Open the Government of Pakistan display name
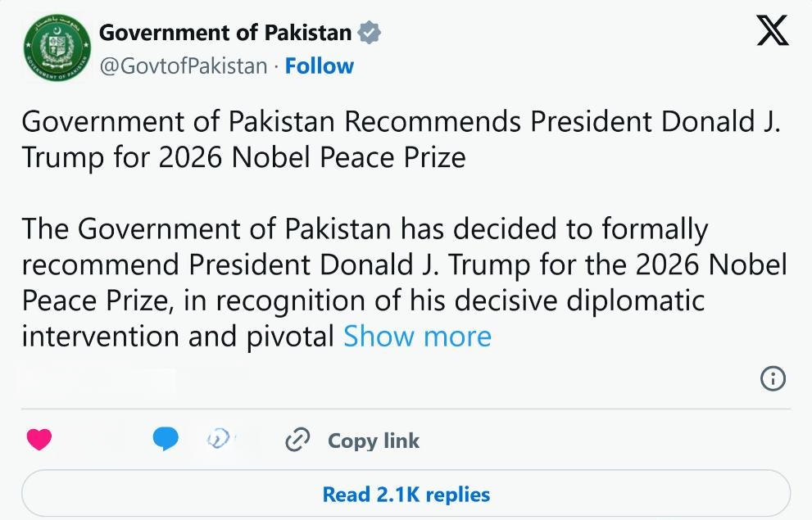This screenshot has width=812, height=520. coord(225,33)
